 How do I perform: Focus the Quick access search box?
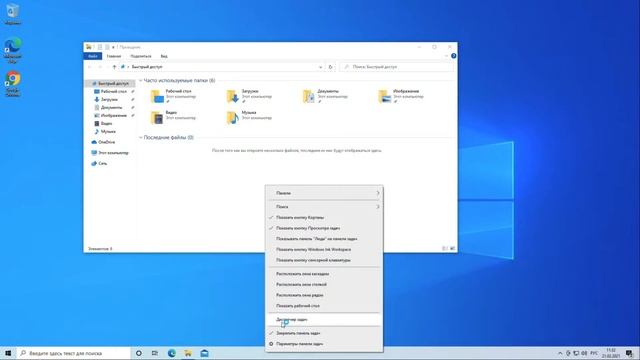tap(396, 67)
